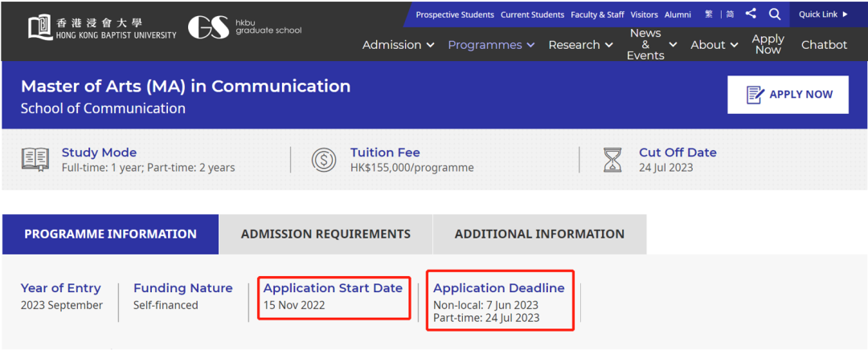The image size is (868, 350).
Task: Click the GS graduate school logo
Action: 244,28
